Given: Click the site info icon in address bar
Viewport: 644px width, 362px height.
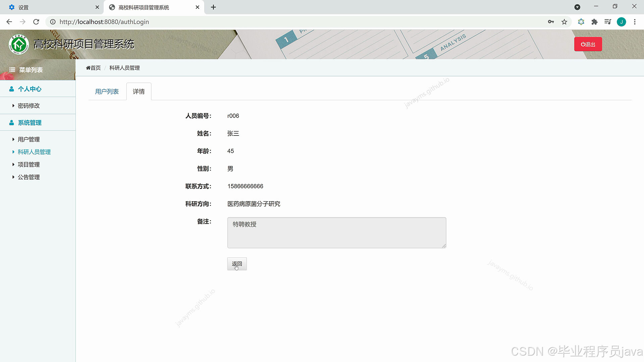Looking at the screenshot, I should click(53, 22).
